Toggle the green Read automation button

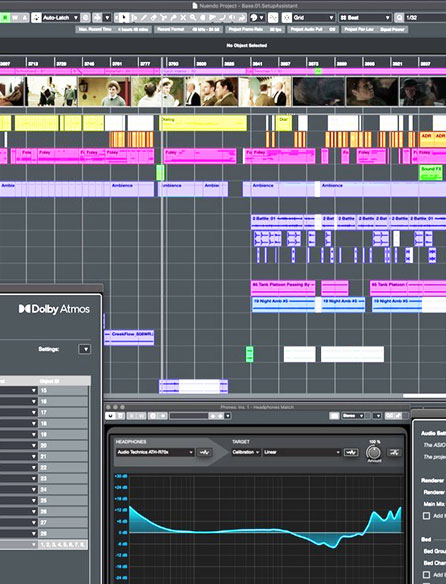pos(5,18)
